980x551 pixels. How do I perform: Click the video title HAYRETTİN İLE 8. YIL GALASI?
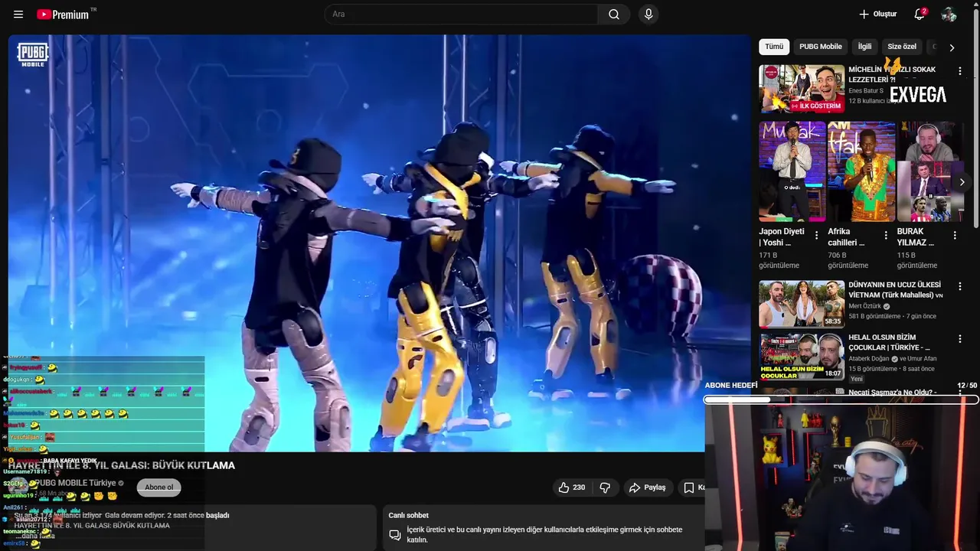click(x=122, y=465)
